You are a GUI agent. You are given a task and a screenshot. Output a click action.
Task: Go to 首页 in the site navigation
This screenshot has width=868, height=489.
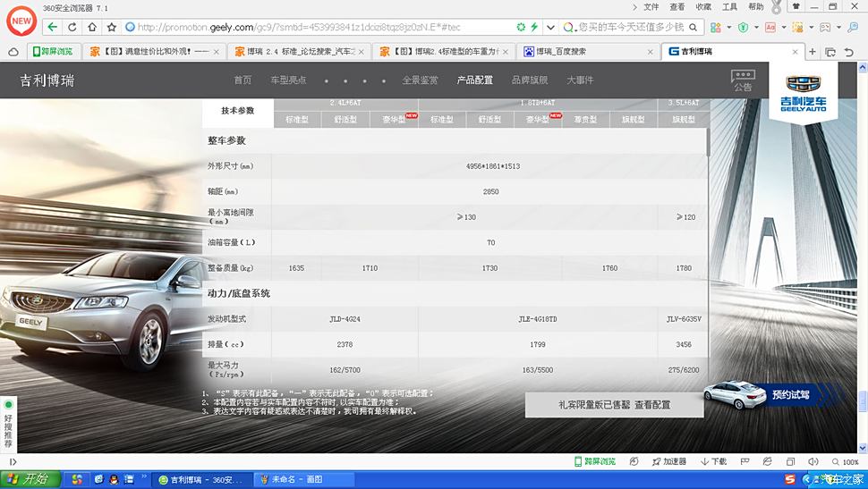[243, 80]
